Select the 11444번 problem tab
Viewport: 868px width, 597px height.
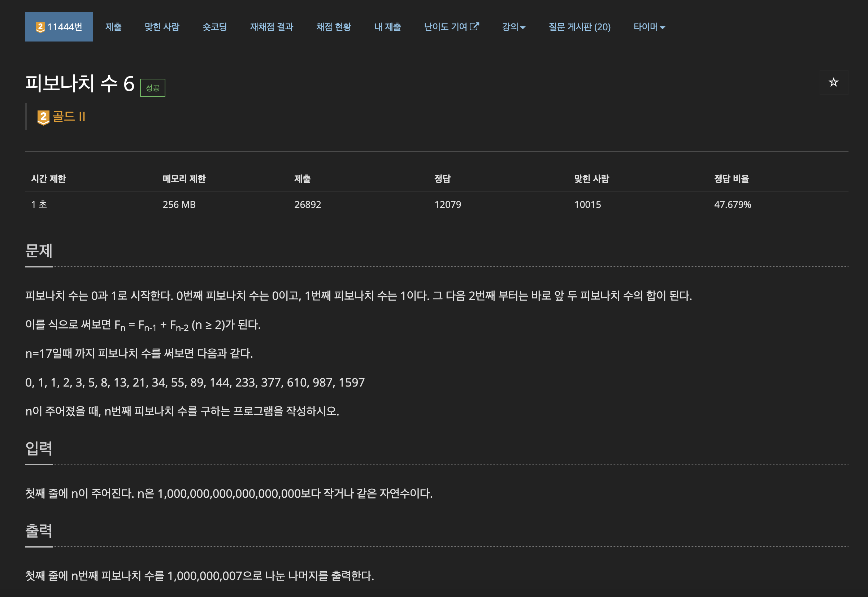(x=59, y=27)
